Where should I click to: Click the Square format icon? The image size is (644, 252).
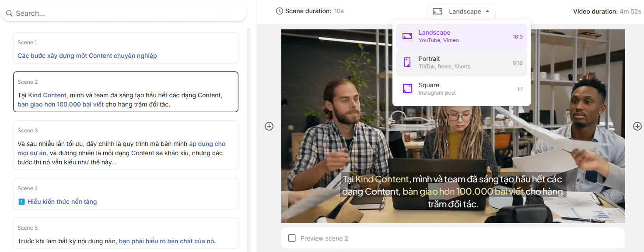pos(407,89)
